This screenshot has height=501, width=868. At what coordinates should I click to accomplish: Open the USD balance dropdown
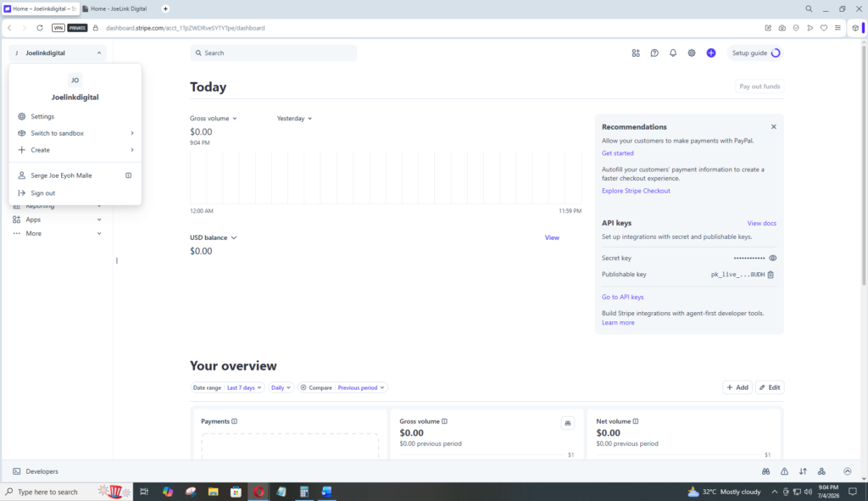(213, 237)
